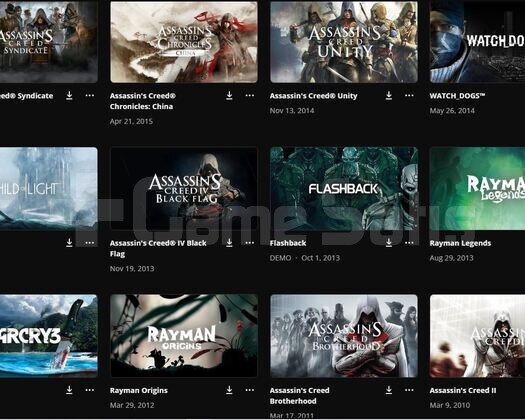
Task: Open the Chronicles China cover thumbnail
Action: 184,42
